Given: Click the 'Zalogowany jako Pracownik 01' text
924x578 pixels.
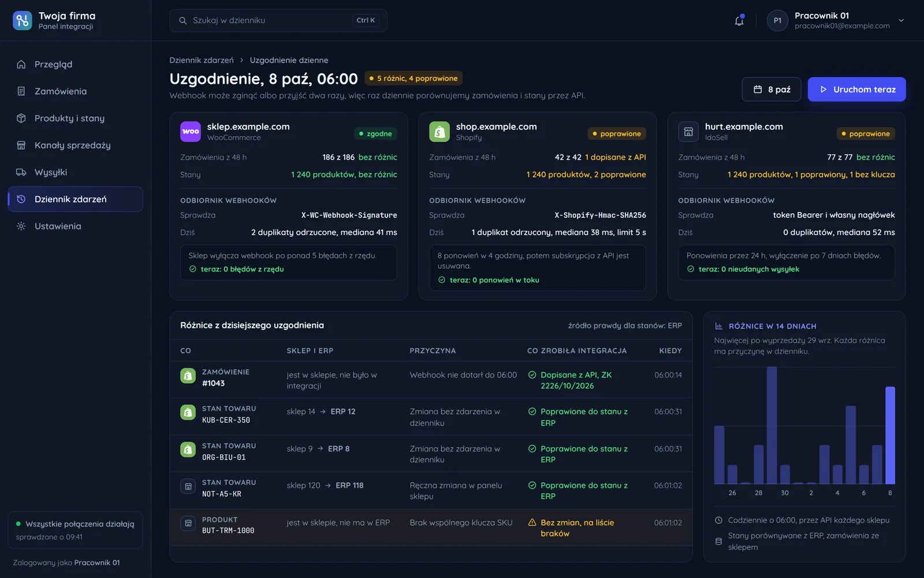Looking at the screenshot, I should (x=66, y=562).
